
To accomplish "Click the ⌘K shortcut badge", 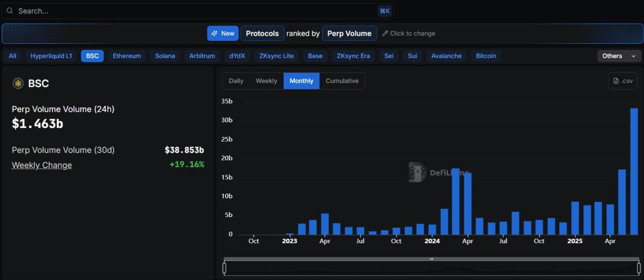I will coord(385,11).
